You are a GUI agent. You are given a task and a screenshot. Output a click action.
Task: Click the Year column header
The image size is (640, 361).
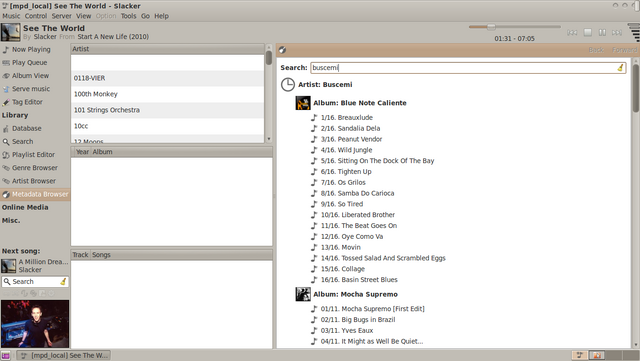pos(82,152)
